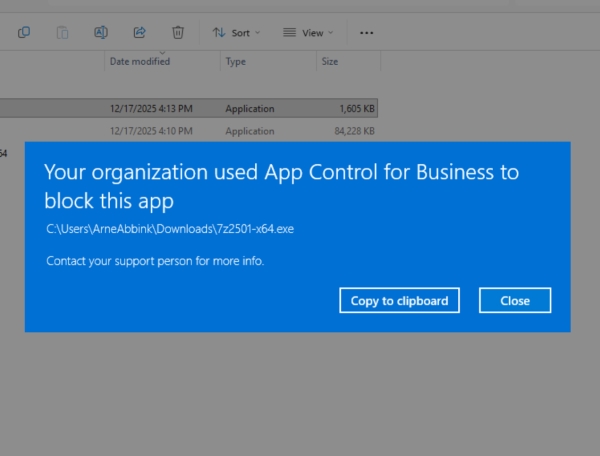Open the three-dot See more menu
This screenshot has height=456, width=600.
tap(366, 32)
